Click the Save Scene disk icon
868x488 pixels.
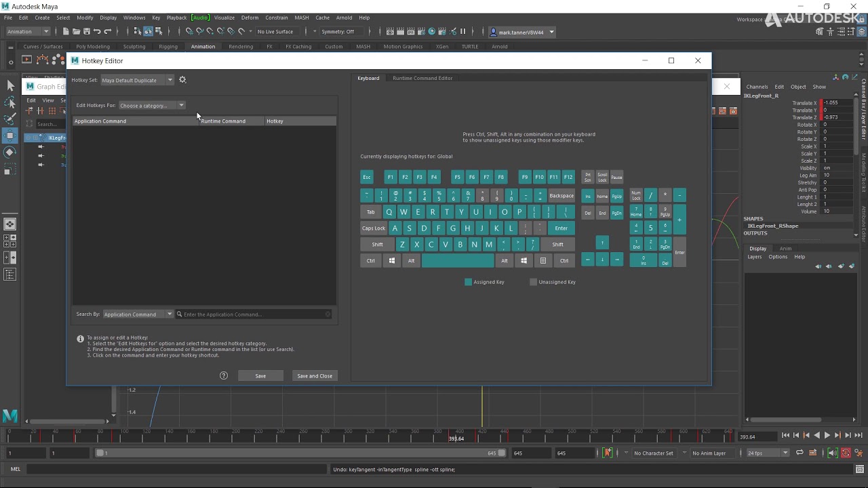87,31
